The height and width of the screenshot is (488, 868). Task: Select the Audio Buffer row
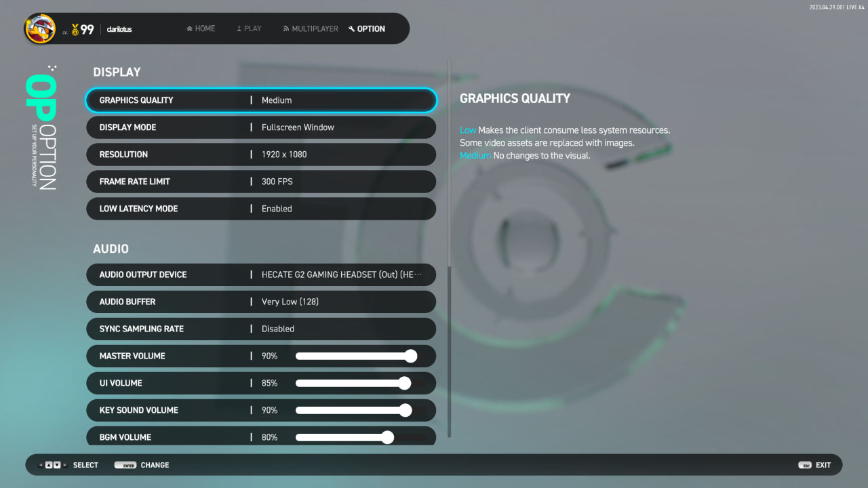(x=261, y=302)
